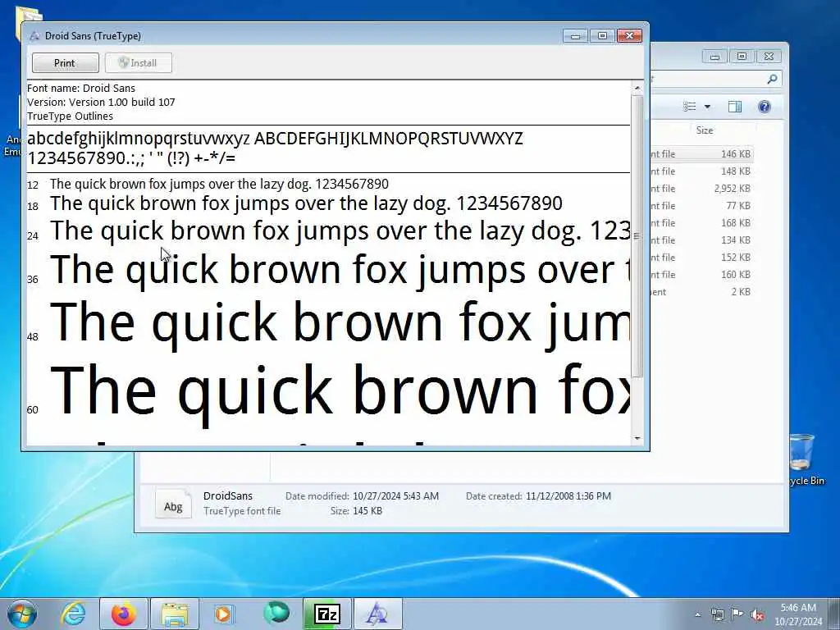Click the DroidSans Abg thumbnail in details pane

pyautogui.click(x=173, y=504)
